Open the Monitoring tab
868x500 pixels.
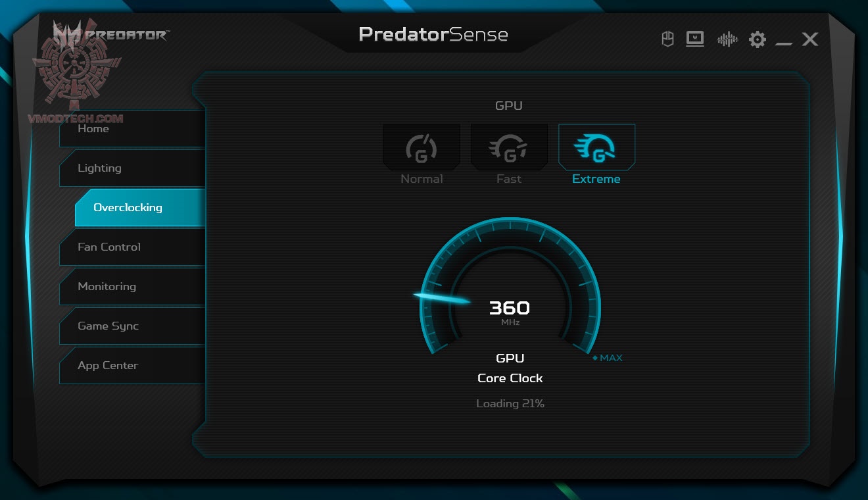coord(132,287)
